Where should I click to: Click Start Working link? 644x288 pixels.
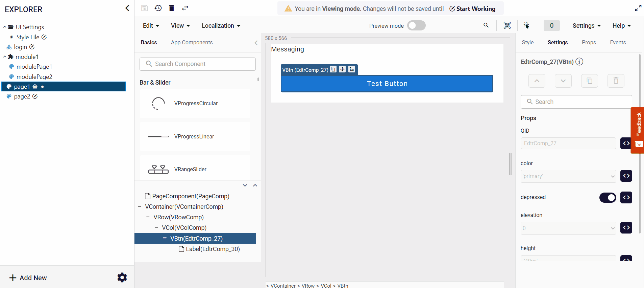pyautogui.click(x=472, y=9)
